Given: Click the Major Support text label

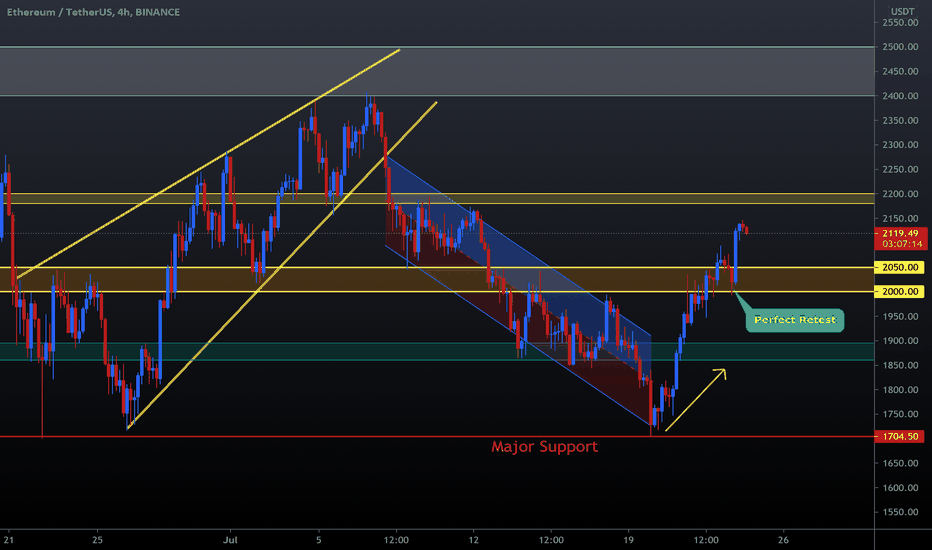Looking at the screenshot, I should point(544,447).
